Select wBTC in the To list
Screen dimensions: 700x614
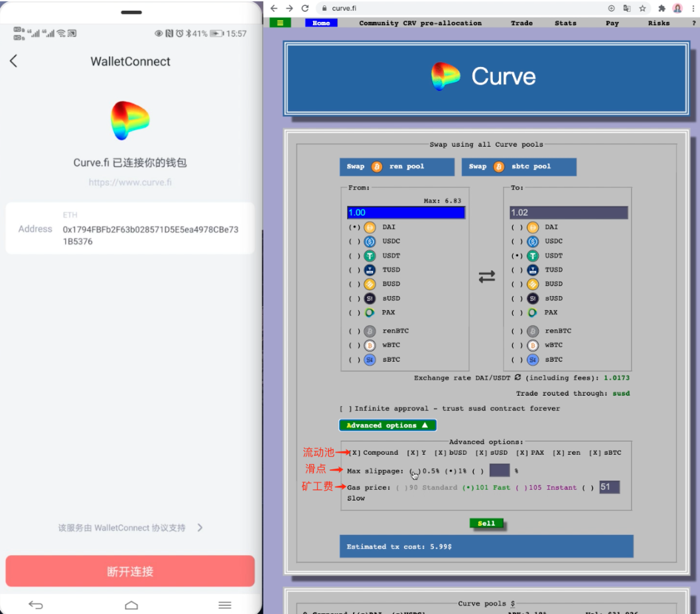click(x=516, y=345)
